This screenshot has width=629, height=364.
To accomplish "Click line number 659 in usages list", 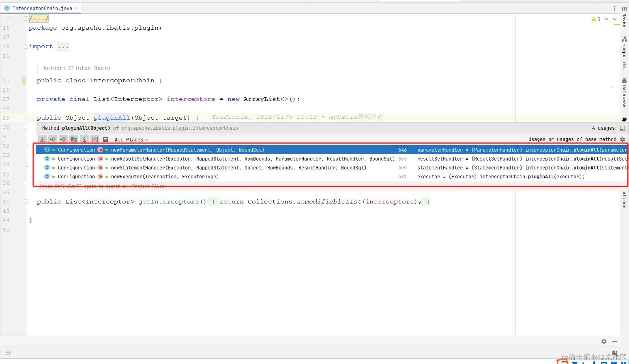I will (402, 168).
